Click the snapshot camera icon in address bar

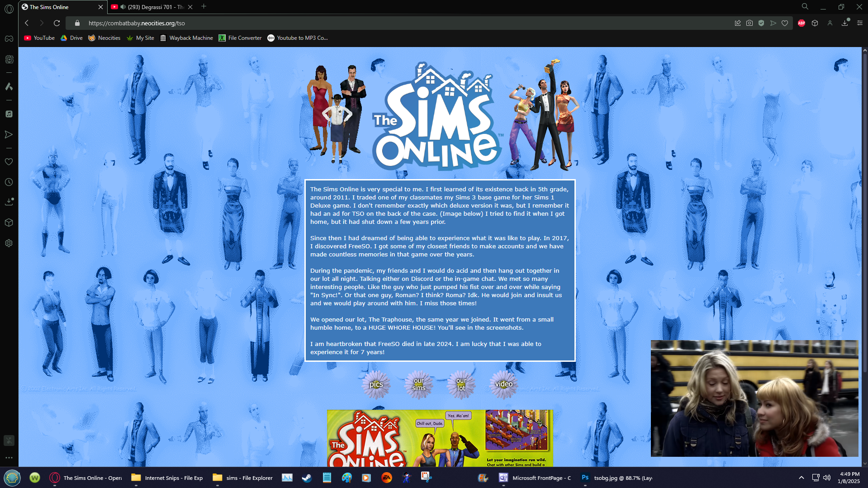point(749,23)
